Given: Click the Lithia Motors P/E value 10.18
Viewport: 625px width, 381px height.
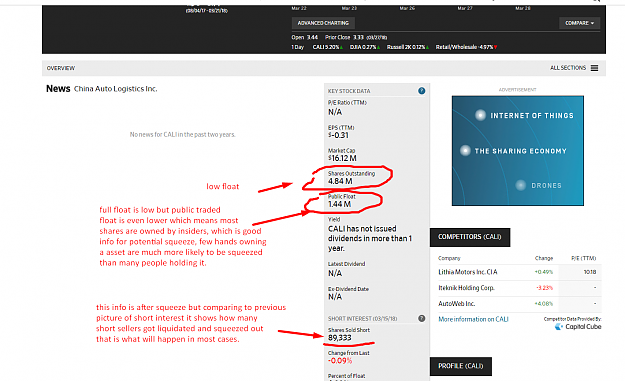Looking at the screenshot, I should point(590,272).
